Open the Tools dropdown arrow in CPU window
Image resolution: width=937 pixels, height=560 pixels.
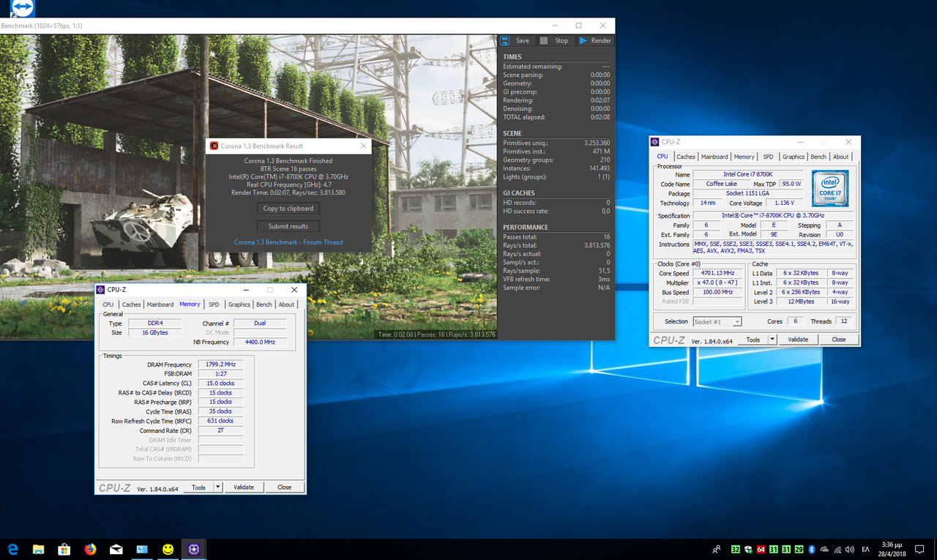tap(772, 340)
